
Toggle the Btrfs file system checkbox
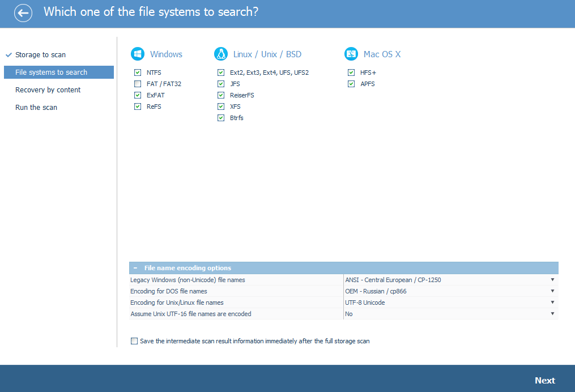(221, 118)
